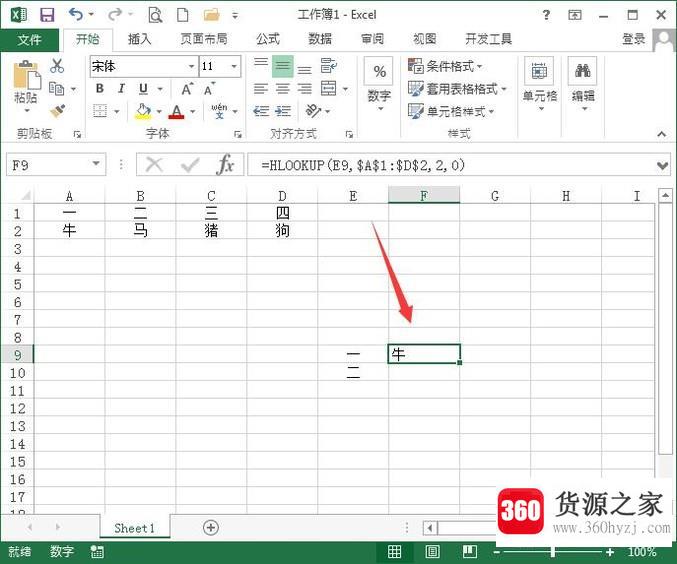
Task: Click the zoom slider handle
Action: coord(552,551)
